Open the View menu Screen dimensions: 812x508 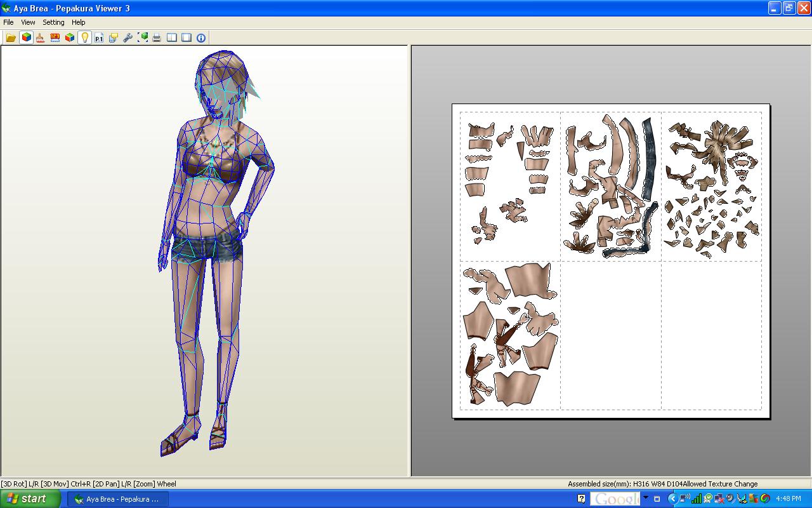coord(28,22)
